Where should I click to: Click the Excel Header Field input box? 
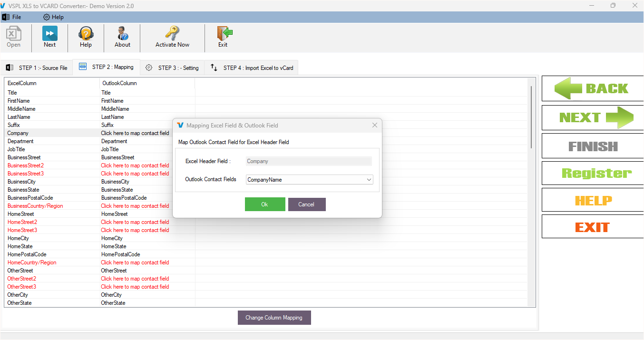(309, 161)
